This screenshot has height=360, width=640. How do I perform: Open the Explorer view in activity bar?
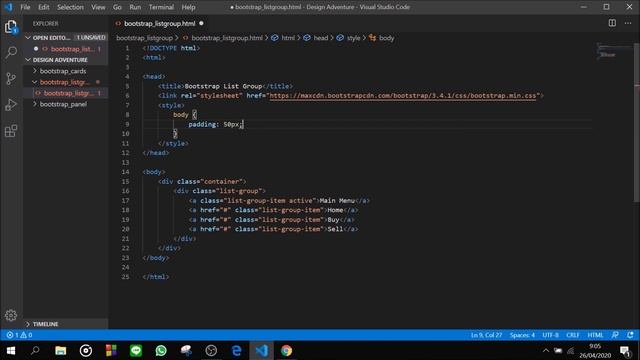11,27
